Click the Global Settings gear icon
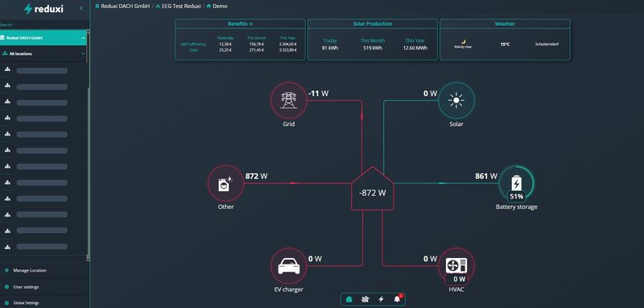Screen dimensions: 644x308 point(6,302)
